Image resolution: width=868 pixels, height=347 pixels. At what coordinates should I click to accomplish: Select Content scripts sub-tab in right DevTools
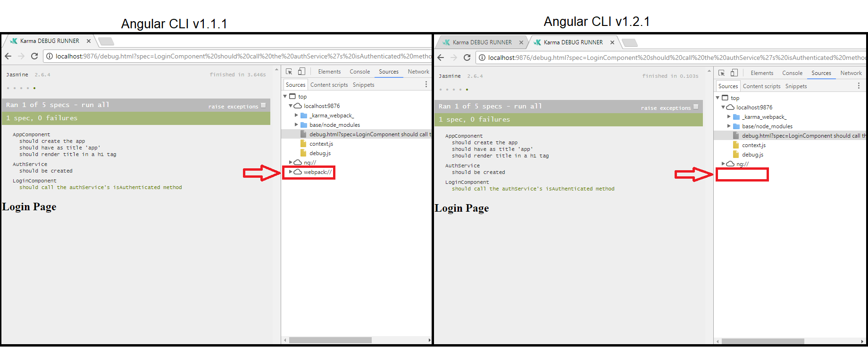[x=762, y=86]
